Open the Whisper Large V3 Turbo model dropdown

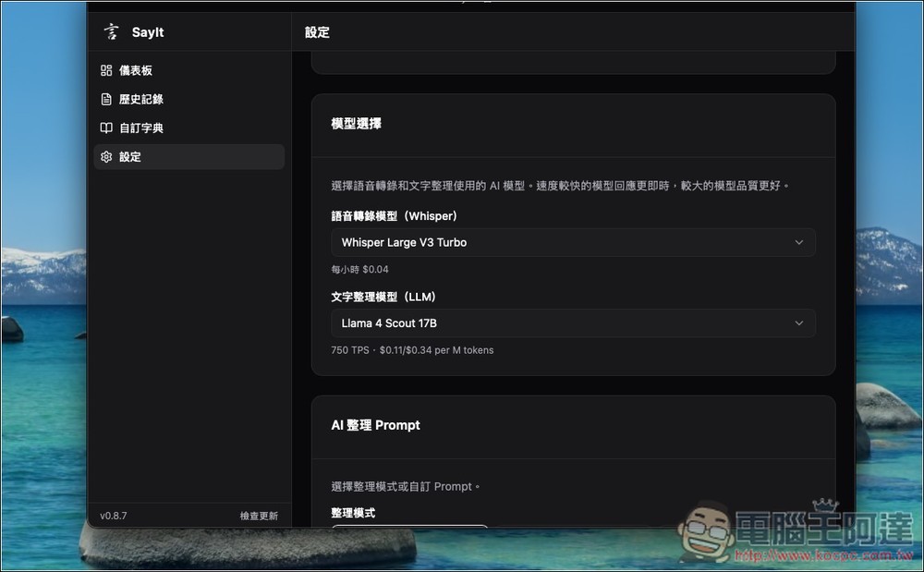(573, 242)
